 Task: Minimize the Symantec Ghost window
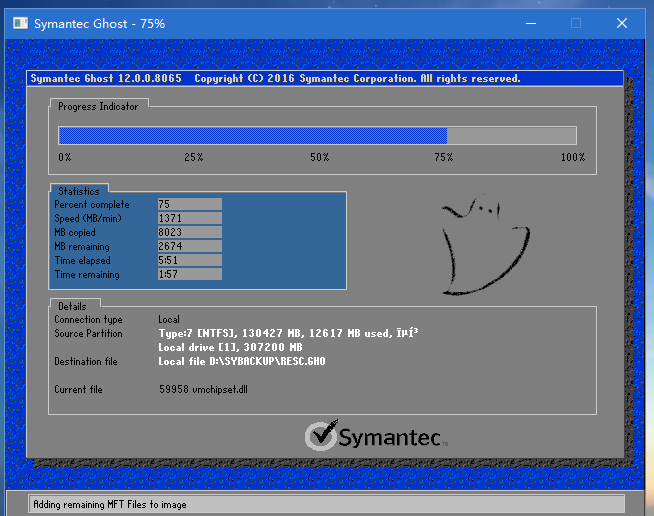[x=531, y=23]
